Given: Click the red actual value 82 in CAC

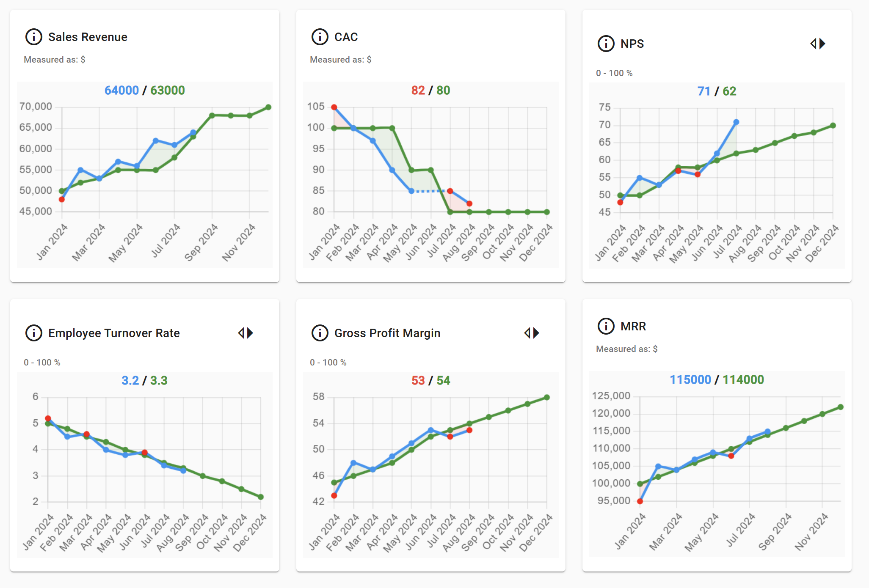Looking at the screenshot, I should [x=418, y=90].
